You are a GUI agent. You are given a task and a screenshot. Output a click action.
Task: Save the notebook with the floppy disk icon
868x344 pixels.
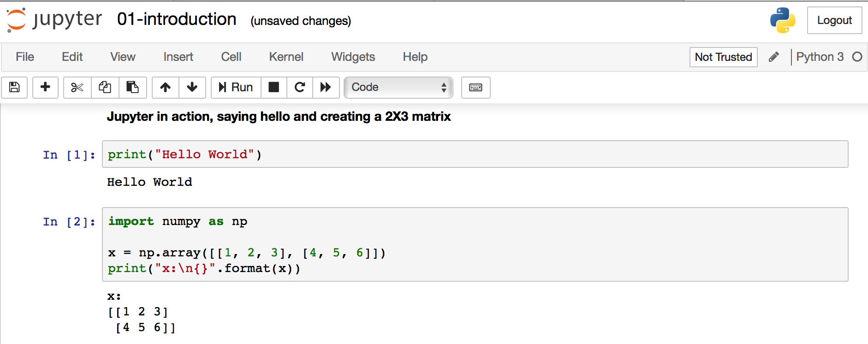tap(14, 87)
